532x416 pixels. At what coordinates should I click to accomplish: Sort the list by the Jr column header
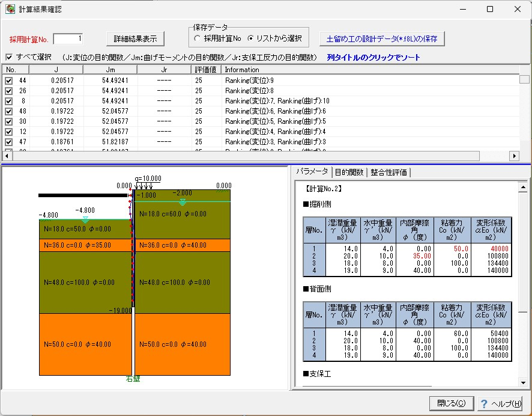coord(164,70)
